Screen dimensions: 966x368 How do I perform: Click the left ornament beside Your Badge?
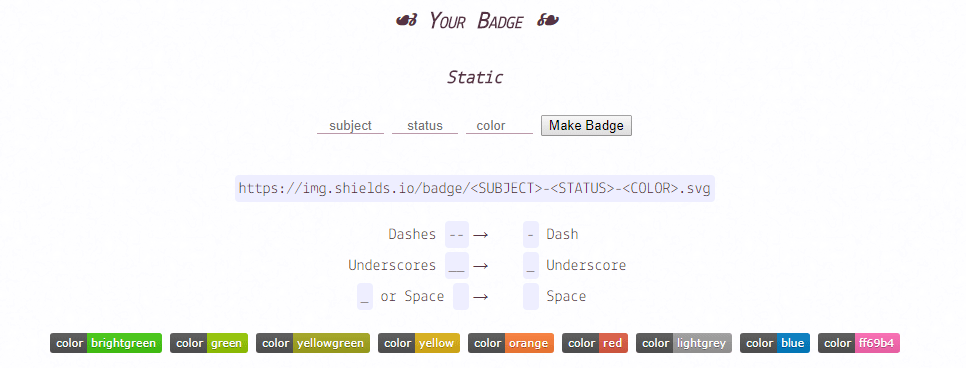point(407,21)
